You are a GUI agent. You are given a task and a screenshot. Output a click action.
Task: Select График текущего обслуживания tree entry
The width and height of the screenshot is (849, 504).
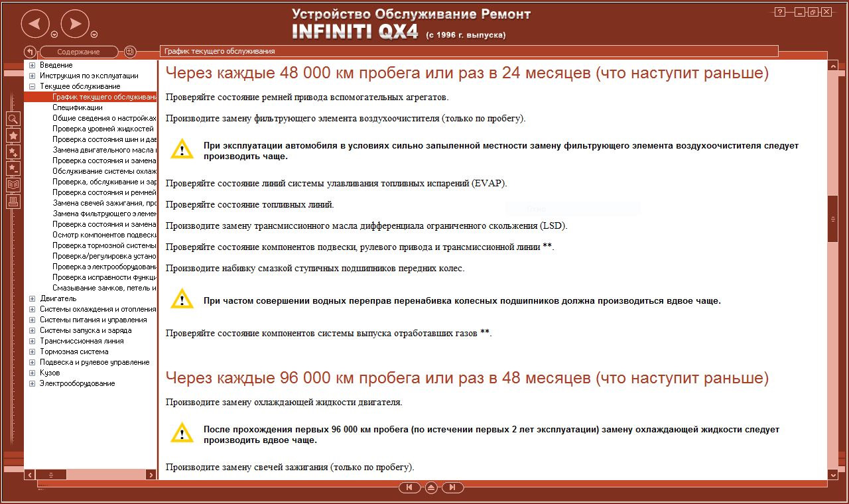point(104,97)
